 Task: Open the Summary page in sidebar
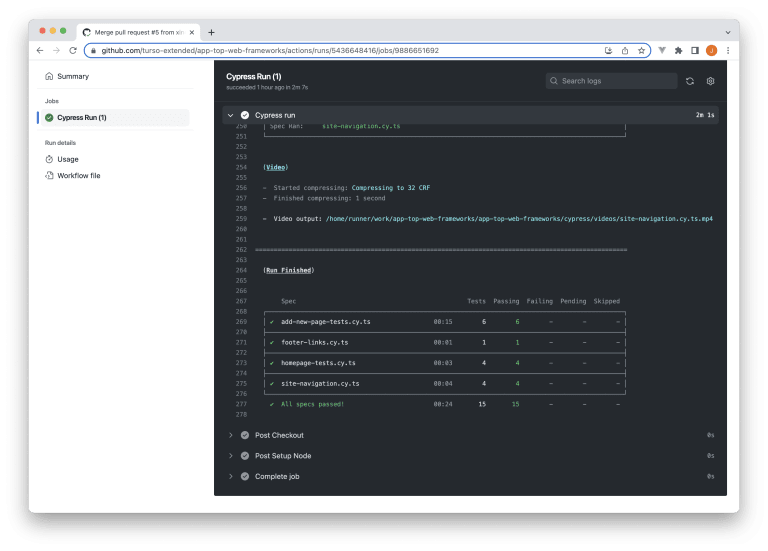(73, 76)
